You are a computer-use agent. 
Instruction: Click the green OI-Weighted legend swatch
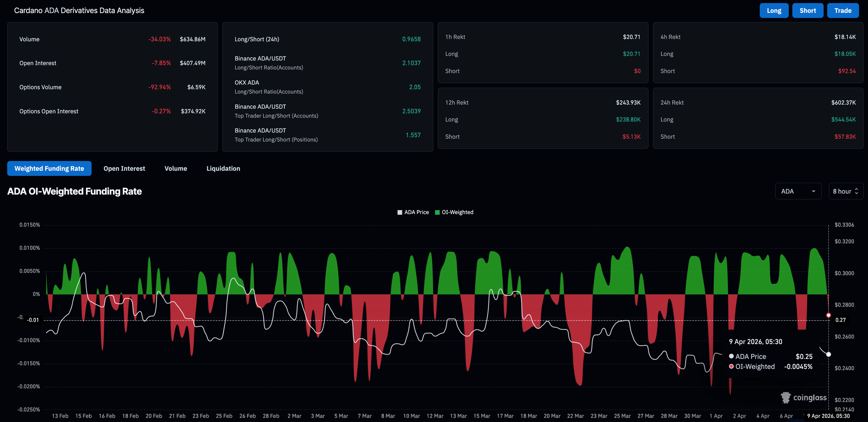[437, 212]
